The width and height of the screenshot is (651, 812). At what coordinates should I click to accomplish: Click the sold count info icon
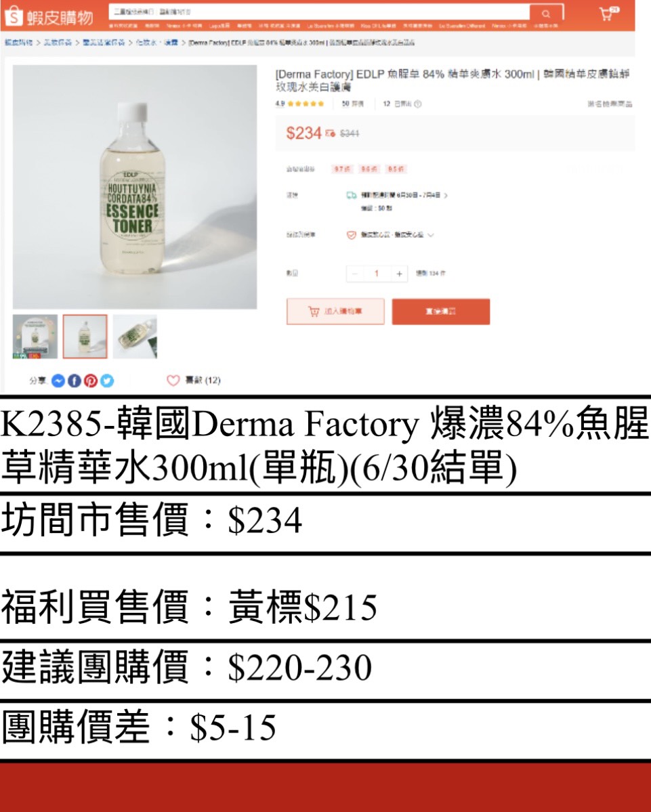[x=418, y=104]
